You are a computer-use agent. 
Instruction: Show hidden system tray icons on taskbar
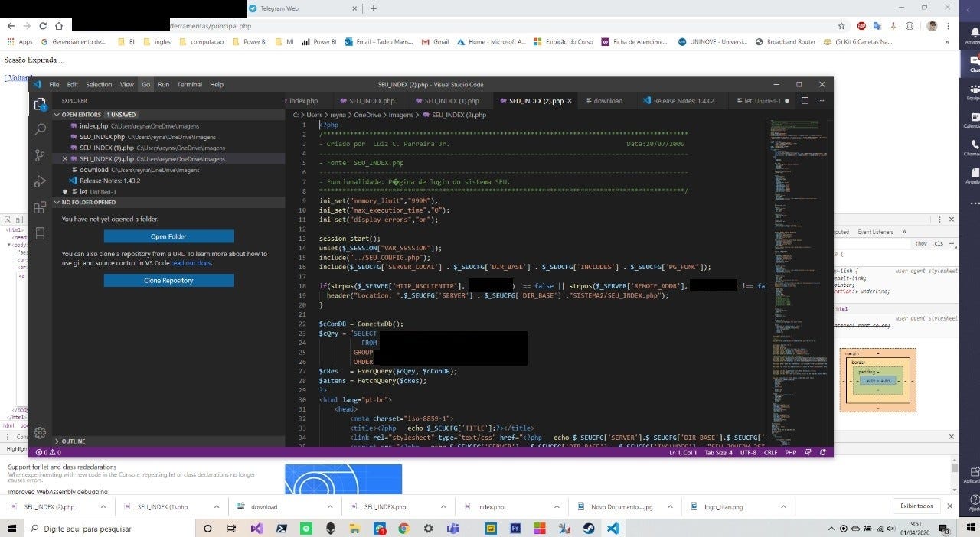831,529
